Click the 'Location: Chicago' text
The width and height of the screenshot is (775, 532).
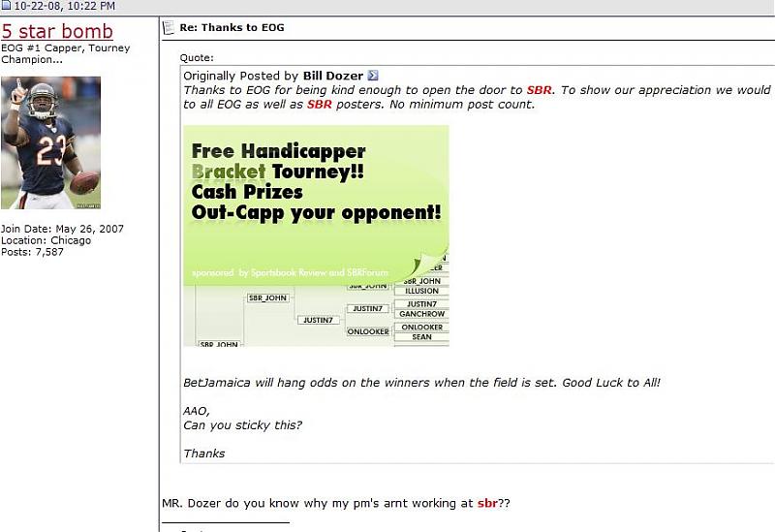tap(46, 240)
